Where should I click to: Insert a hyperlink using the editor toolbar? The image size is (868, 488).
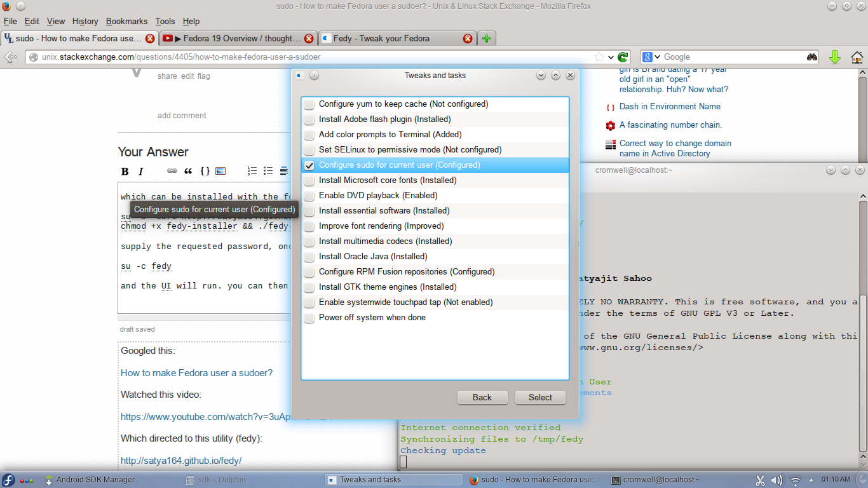(172, 171)
